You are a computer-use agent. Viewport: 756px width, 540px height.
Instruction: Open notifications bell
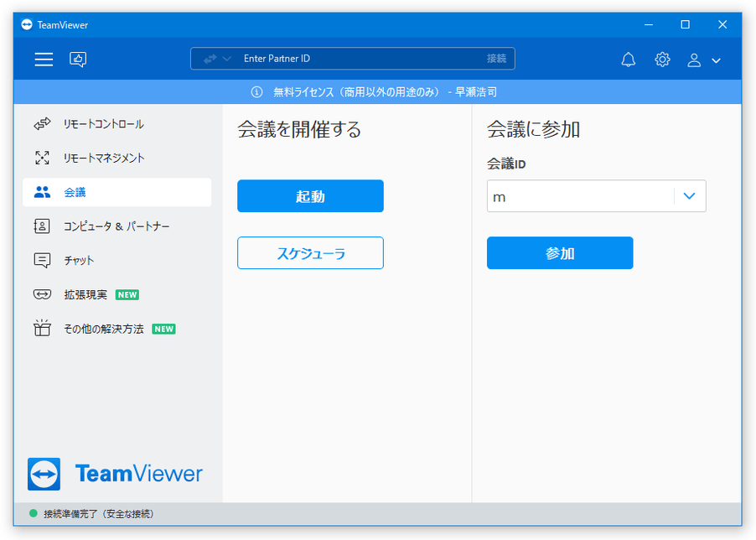628,60
